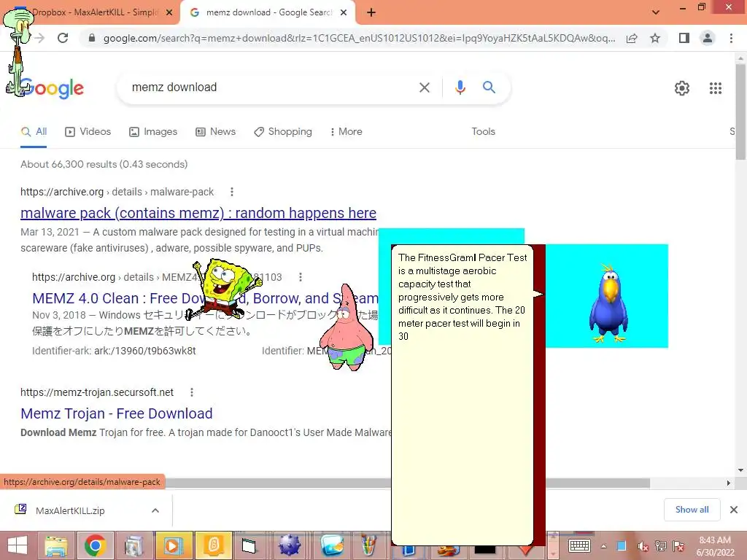Image resolution: width=747 pixels, height=560 pixels.
Task: Select the News results tab
Action: 216,132
